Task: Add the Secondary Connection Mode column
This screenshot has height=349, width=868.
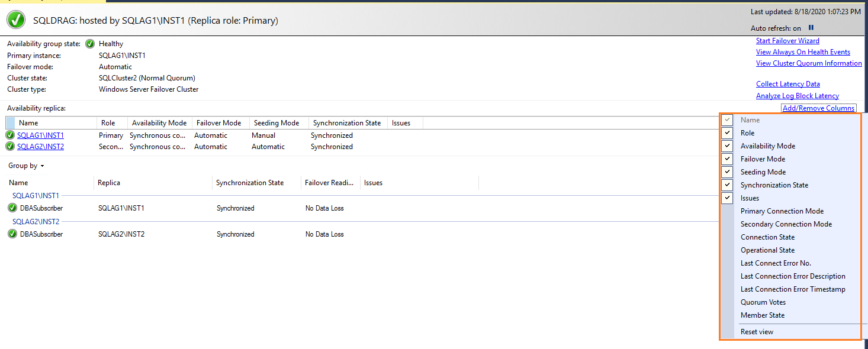Action: tap(786, 224)
